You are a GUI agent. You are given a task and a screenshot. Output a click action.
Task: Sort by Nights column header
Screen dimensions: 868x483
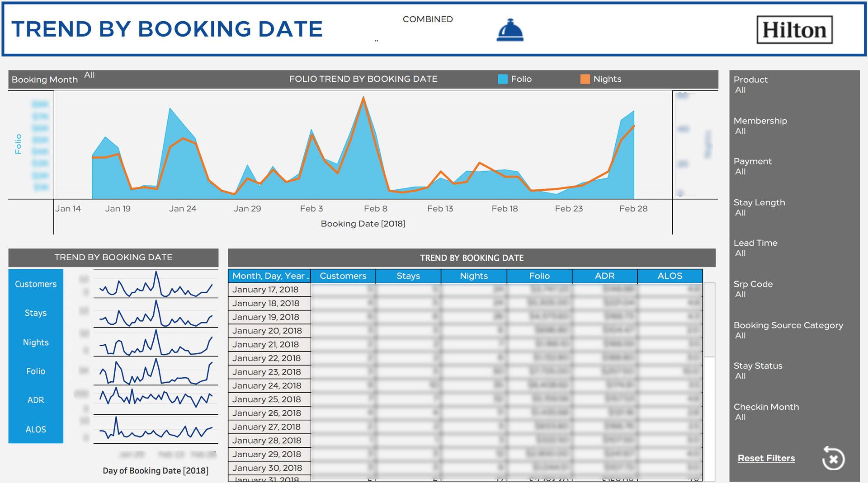[474, 276]
